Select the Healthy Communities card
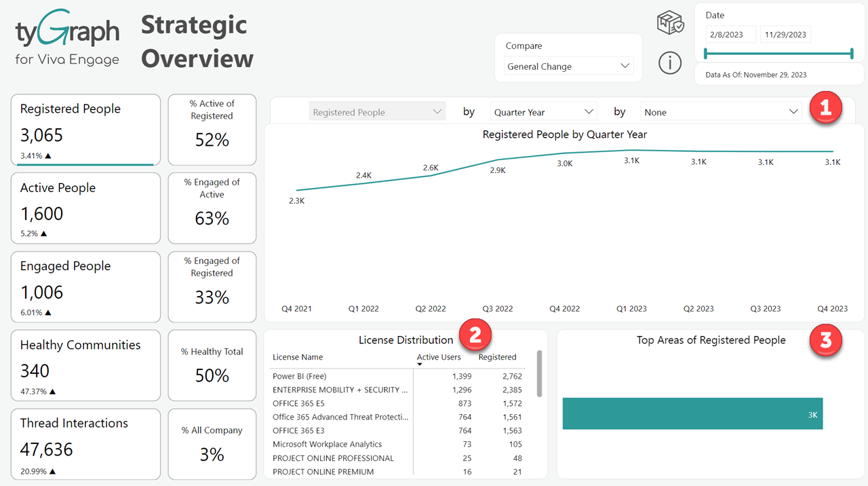The height and width of the screenshot is (486, 868). 86,365
